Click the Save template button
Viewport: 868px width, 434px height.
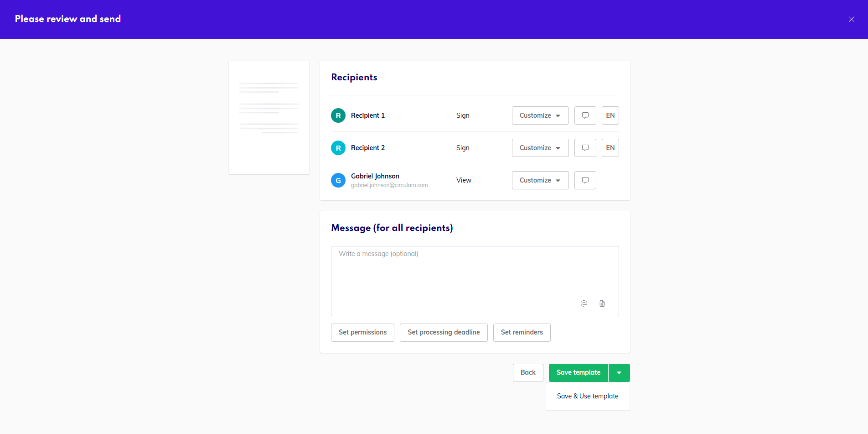click(578, 373)
